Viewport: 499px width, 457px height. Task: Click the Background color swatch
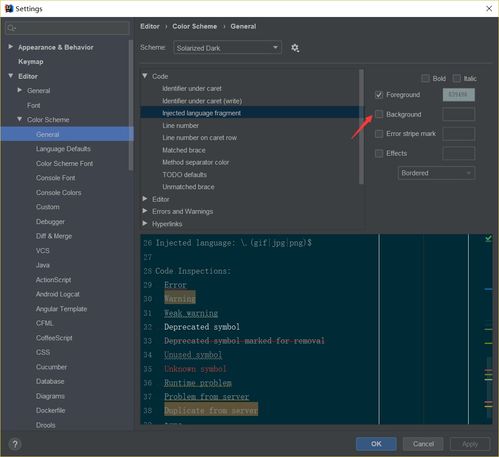click(x=459, y=114)
